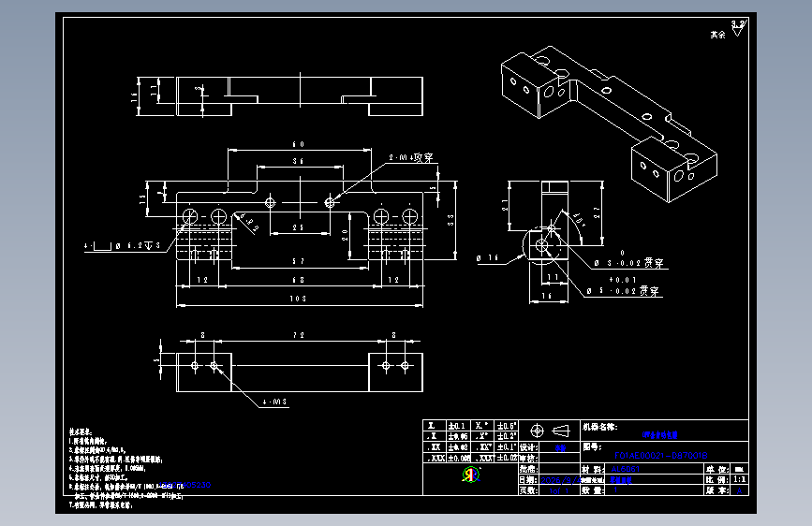Select the ±0.1 tolerance cell
The width and height of the screenshot is (812, 526).
coord(456,426)
